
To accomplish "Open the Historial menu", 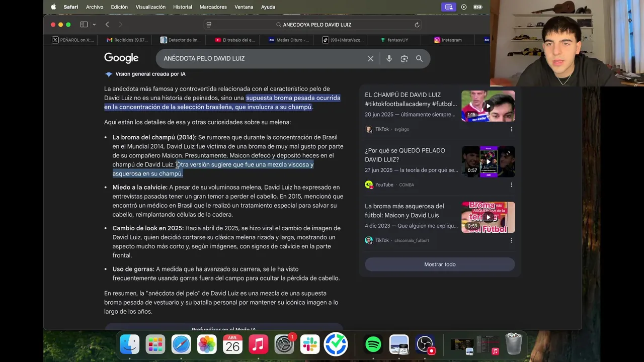I will (183, 7).
